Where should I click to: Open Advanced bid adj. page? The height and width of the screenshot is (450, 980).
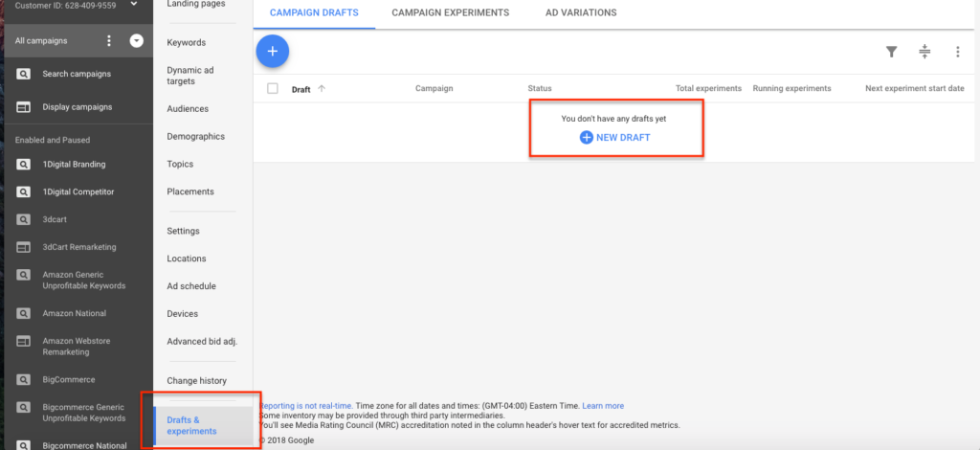202,341
